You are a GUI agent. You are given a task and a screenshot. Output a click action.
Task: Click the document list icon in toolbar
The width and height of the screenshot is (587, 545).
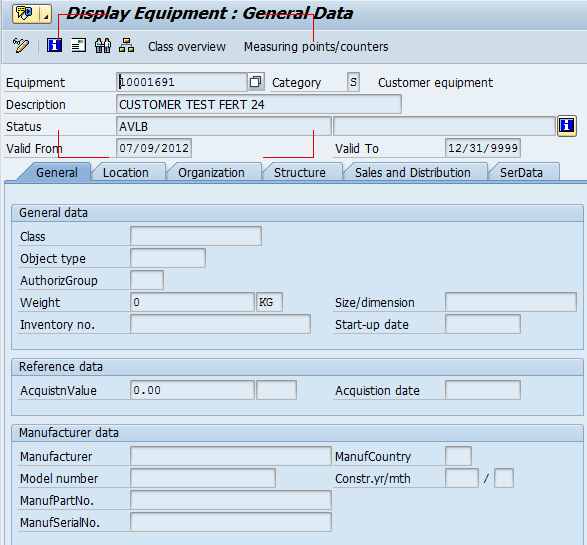(79, 46)
